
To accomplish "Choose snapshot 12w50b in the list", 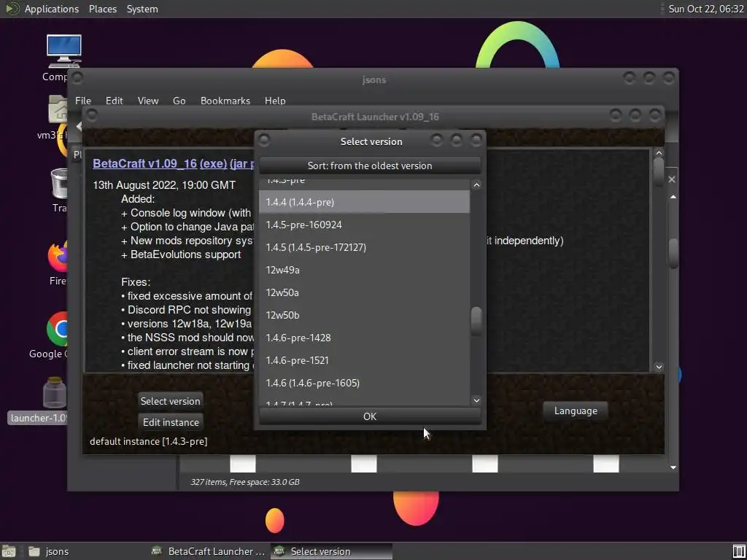I will tap(365, 315).
